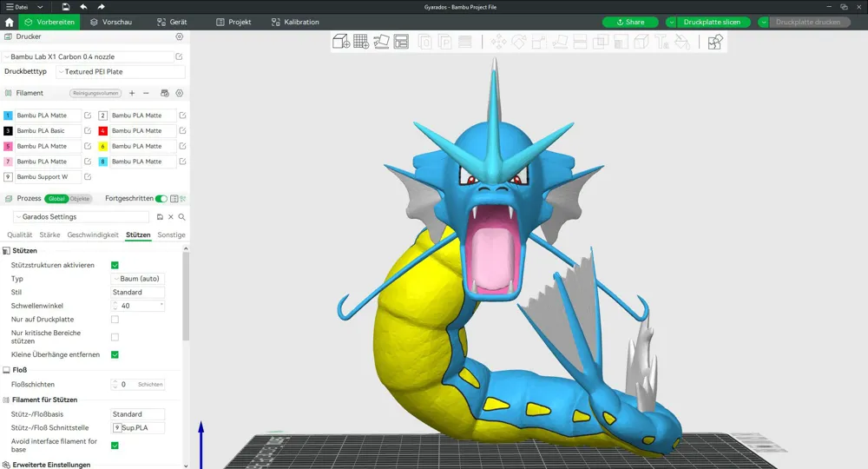Click the redo arrow icon

(101, 7)
